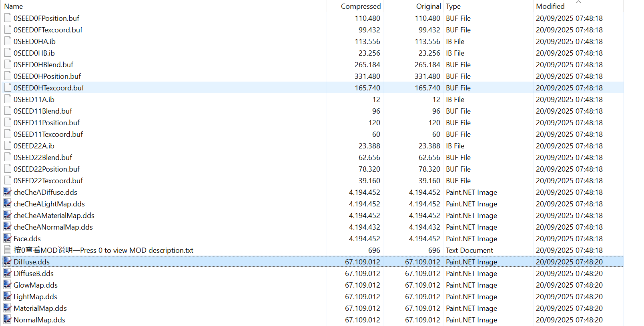Click the Paint.NET icon of cheCheANormalMap.dds
Image resolution: width=644 pixels, height=326 pixels.
tap(8, 227)
